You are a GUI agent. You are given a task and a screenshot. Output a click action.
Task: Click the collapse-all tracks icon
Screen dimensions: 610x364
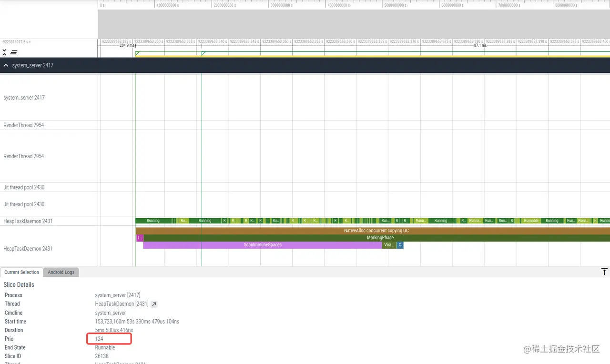coord(4,52)
